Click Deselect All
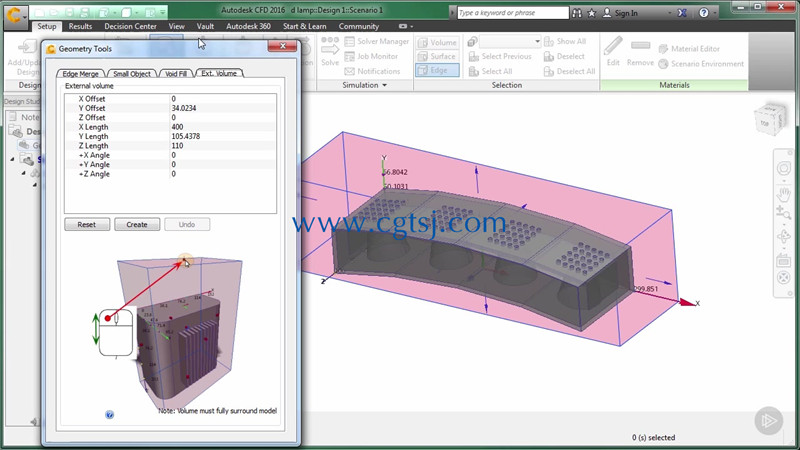 [x=569, y=71]
